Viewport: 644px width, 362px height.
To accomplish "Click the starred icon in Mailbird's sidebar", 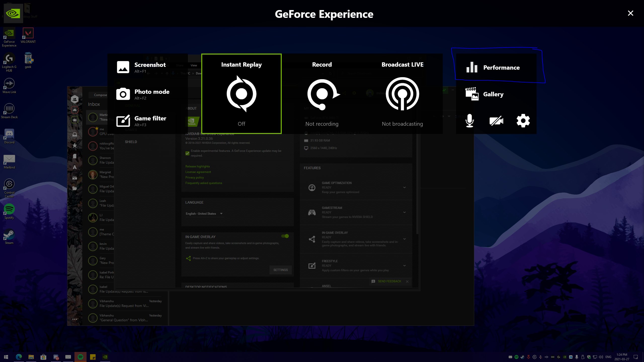I will (75, 145).
